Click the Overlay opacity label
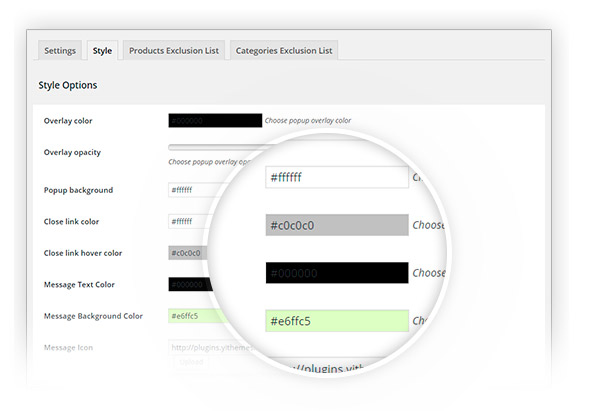This screenshot has height=411, width=600. pyautogui.click(x=72, y=152)
